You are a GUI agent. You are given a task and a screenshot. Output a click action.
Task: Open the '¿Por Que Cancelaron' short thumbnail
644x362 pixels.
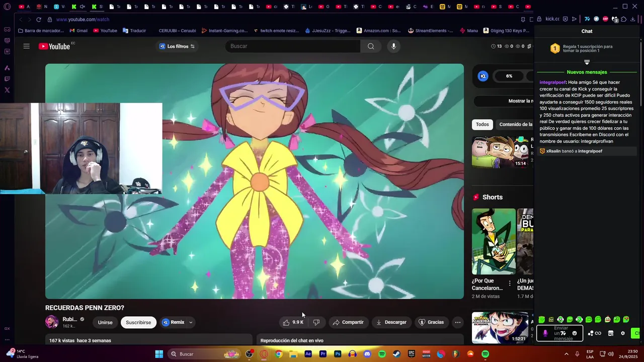click(494, 242)
